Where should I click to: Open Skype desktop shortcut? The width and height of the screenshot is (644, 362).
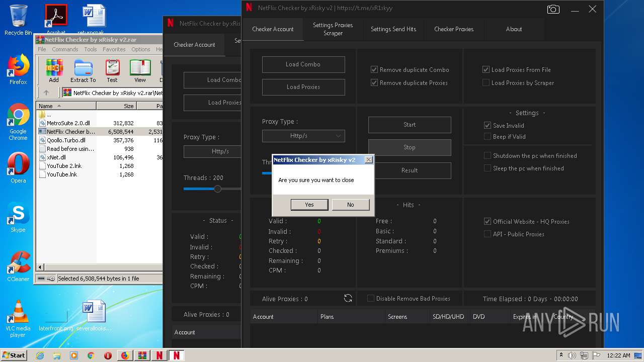[x=18, y=218]
